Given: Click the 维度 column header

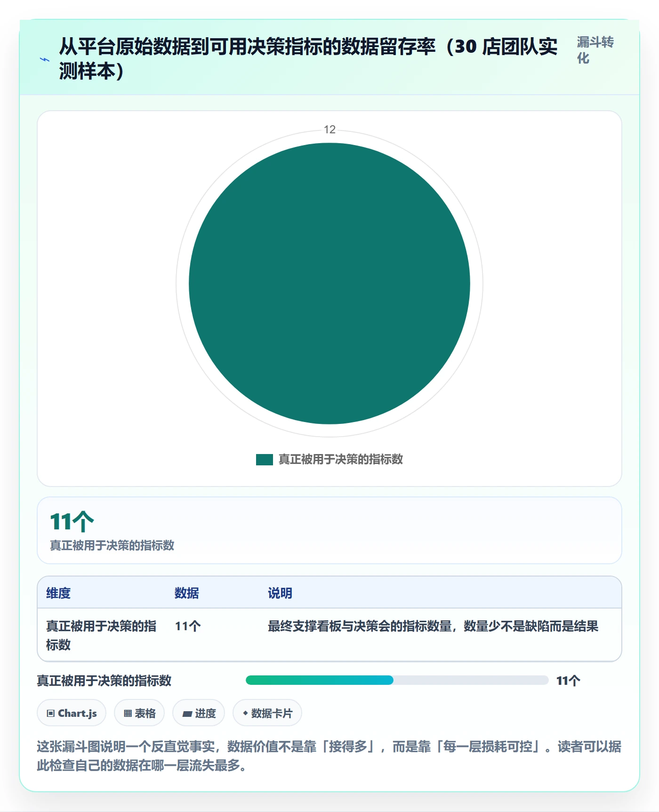Looking at the screenshot, I should coord(58,593).
